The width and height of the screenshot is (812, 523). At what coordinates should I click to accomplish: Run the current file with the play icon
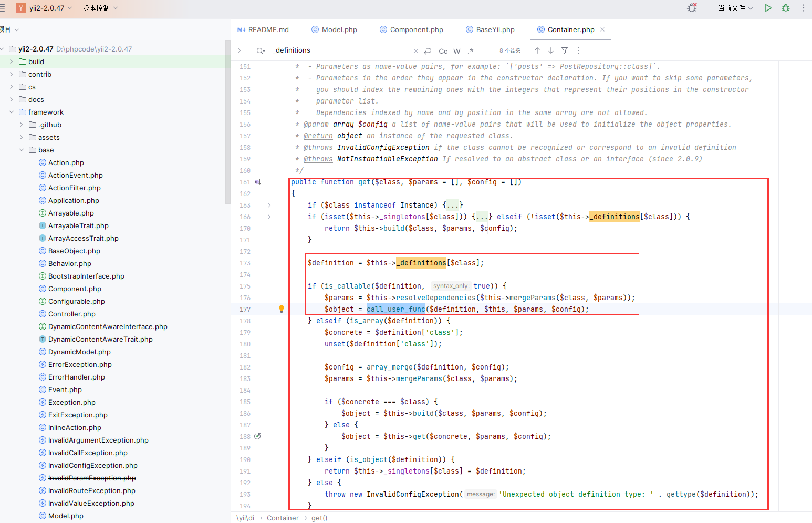tap(768, 8)
